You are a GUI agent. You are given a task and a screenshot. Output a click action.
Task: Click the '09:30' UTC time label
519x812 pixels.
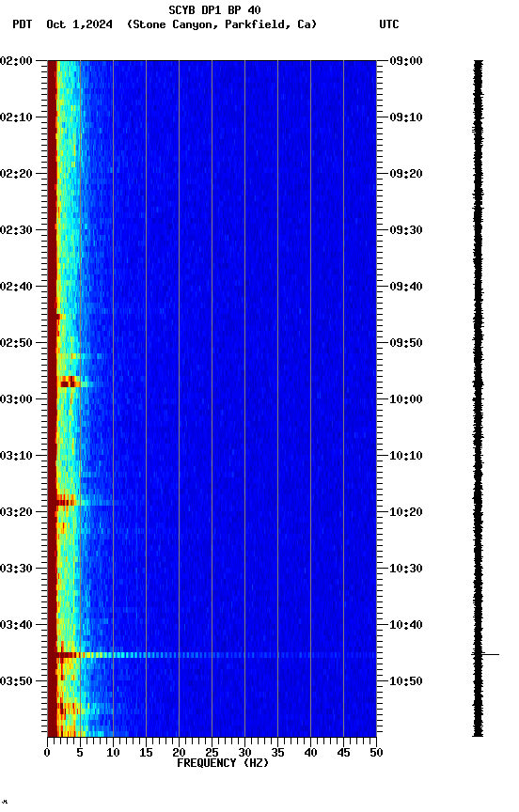406,230
